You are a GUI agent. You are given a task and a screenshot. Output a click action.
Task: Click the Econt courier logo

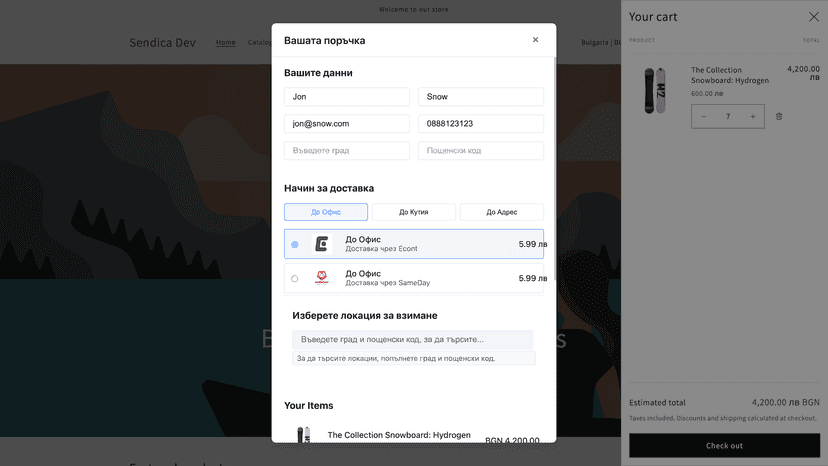point(322,244)
